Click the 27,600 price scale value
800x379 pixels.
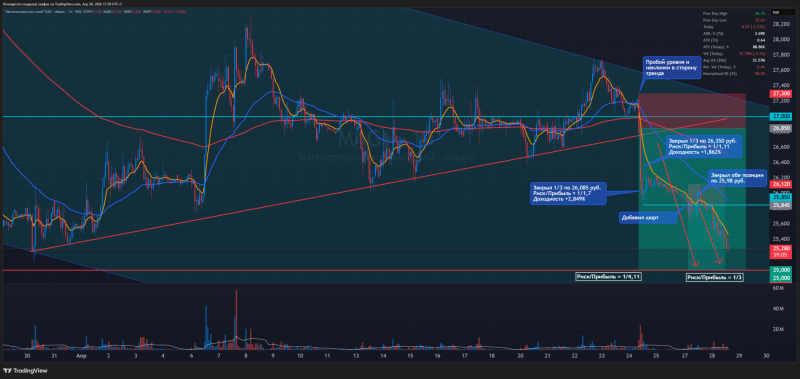point(782,70)
